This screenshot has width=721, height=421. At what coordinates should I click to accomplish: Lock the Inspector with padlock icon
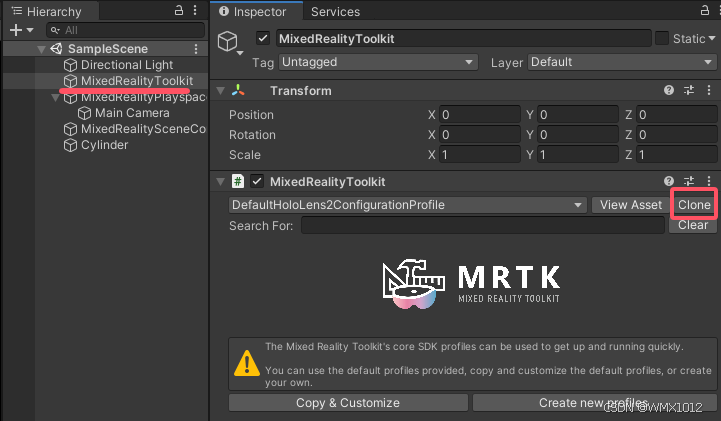click(704, 11)
